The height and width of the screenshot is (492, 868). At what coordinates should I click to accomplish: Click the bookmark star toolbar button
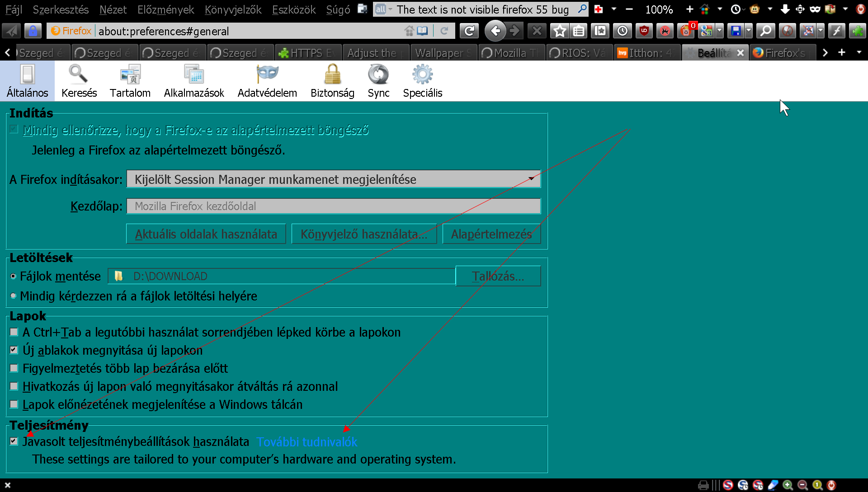559,31
